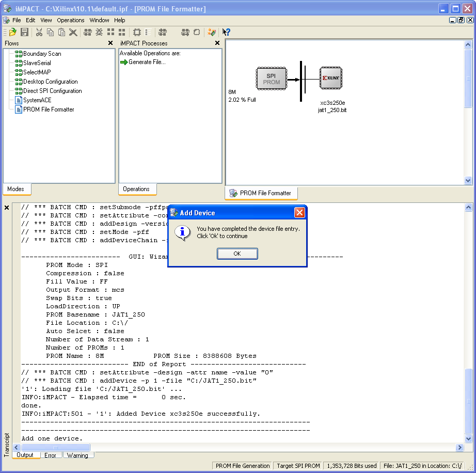Click the xc3s250e device name label
The height and width of the screenshot is (473, 476).
[x=332, y=103]
